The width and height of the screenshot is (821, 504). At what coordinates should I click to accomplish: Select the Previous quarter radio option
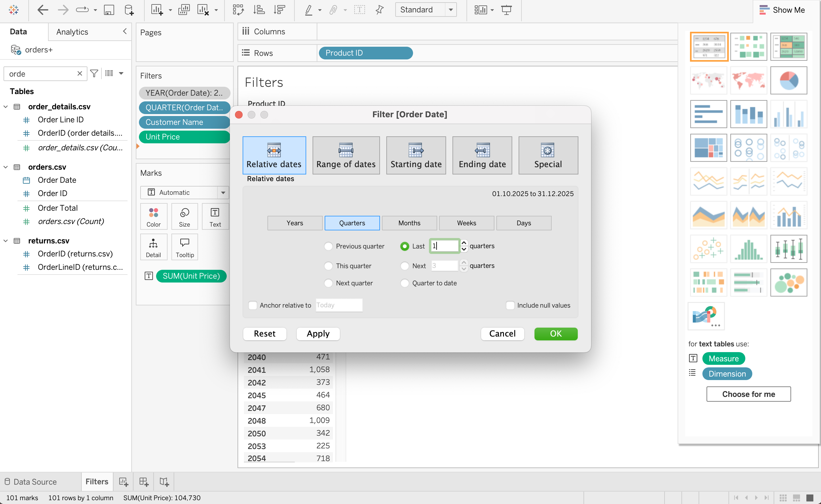(x=328, y=246)
